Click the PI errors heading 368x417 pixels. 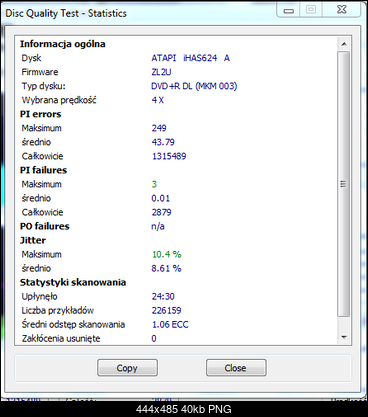[x=40, y=114]
